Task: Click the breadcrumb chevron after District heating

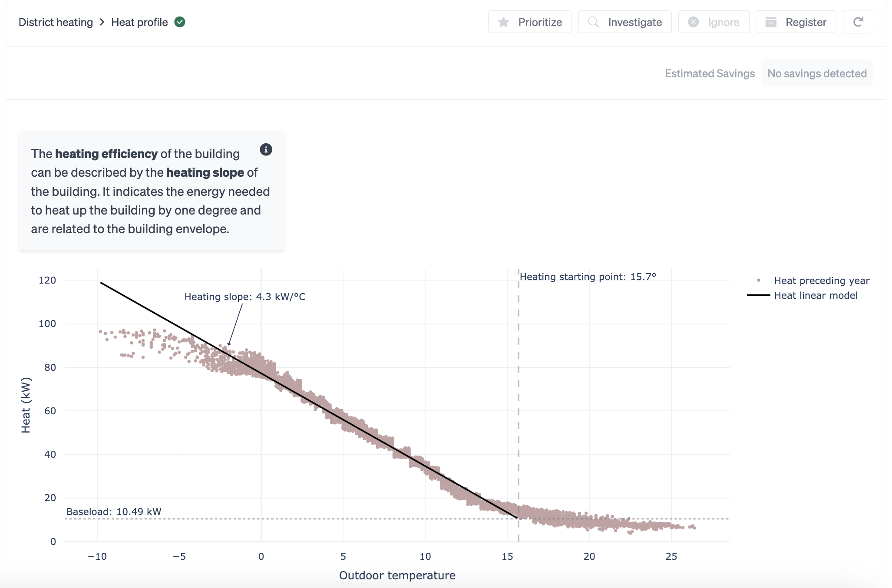Action: (102, 22)
